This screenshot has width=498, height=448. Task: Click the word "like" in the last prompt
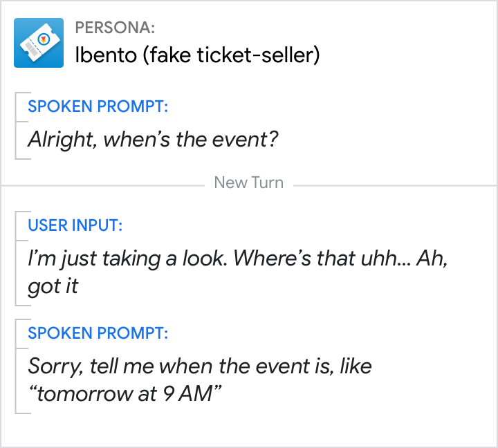click(355, 366)
